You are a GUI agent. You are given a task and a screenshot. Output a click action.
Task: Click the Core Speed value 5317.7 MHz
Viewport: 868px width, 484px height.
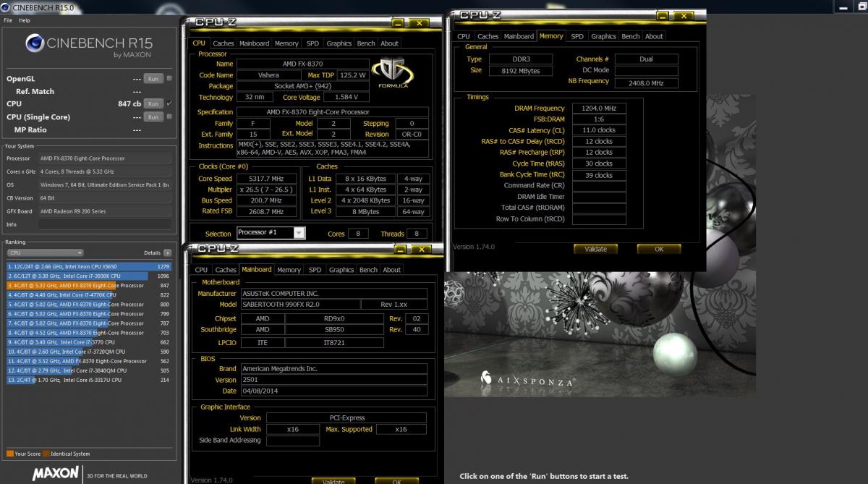point(268,179)
